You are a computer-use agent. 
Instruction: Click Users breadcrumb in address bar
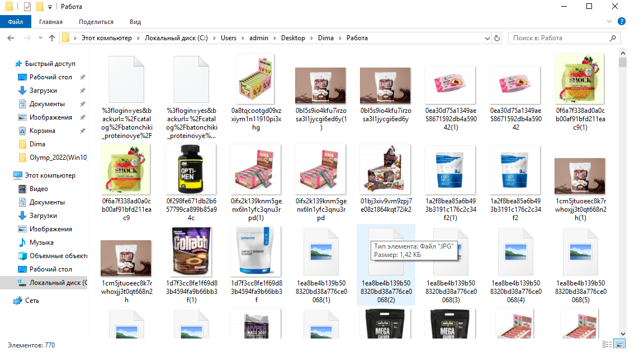click(x=228, y=38)
